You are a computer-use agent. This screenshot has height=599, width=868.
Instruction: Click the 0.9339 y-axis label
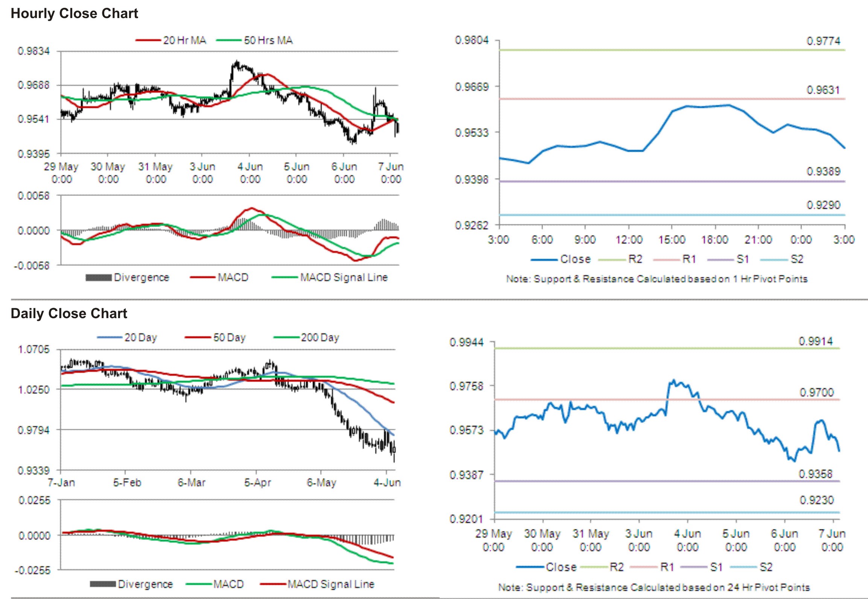pos(34,471)
